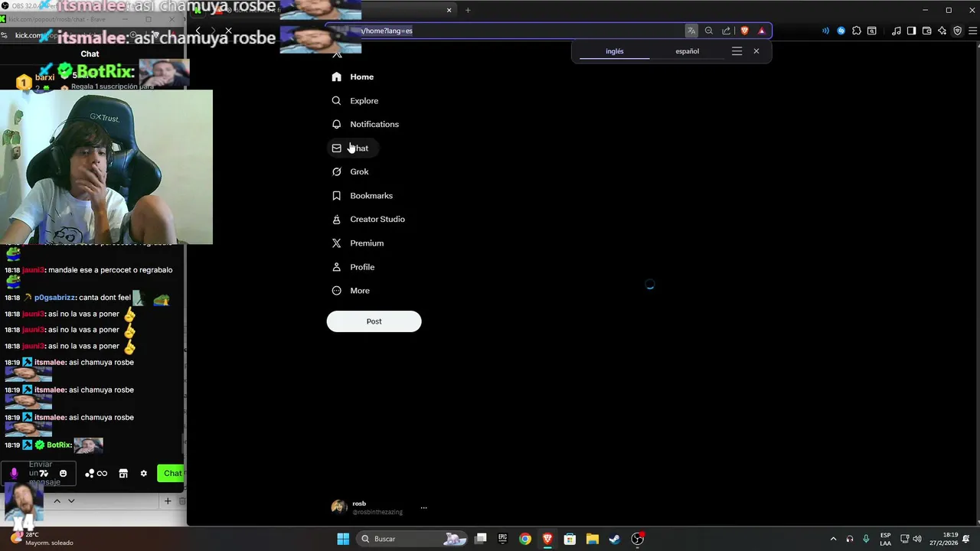Click the translate icon in address bar
980x551 pixels.
coord(691,31)
